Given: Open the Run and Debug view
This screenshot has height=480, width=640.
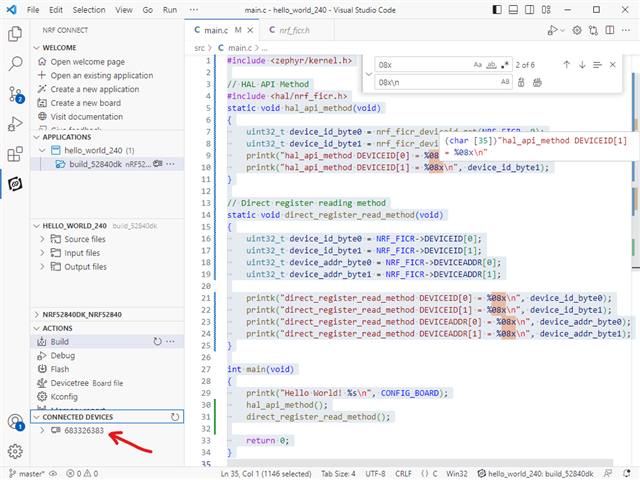Looking at the screenshot, I should (15, 124).
